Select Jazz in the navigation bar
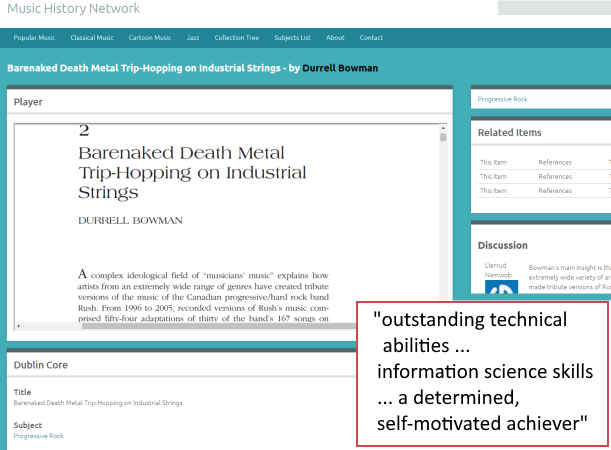The width and height of the screenshot is (611, 450). (193, 38)
